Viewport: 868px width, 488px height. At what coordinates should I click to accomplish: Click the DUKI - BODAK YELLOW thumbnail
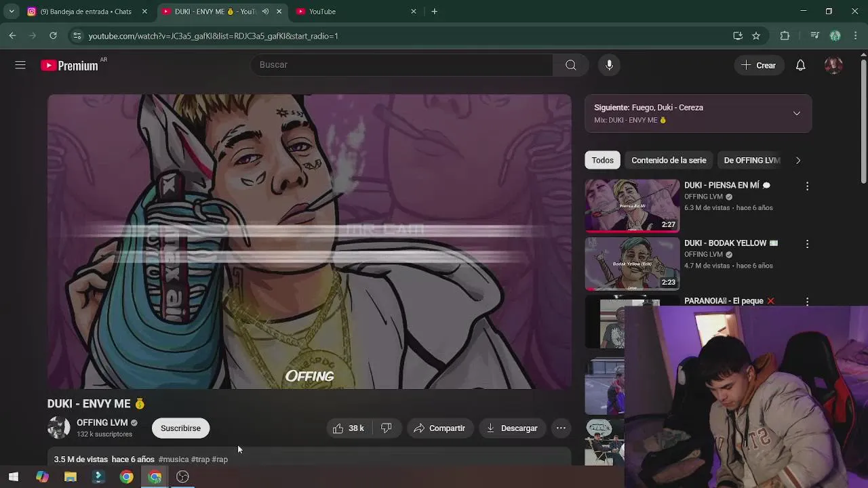coord(632,264)
